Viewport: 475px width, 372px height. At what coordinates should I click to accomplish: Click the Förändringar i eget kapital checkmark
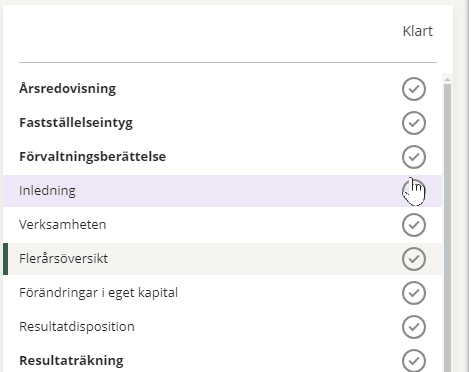(x=414, y=293)
